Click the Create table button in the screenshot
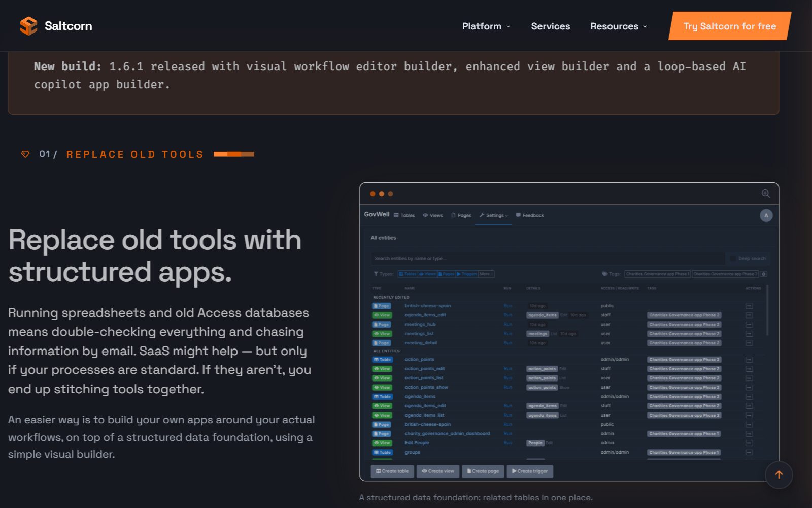Screen dimensions: 812x508 [x=392, y=471]
